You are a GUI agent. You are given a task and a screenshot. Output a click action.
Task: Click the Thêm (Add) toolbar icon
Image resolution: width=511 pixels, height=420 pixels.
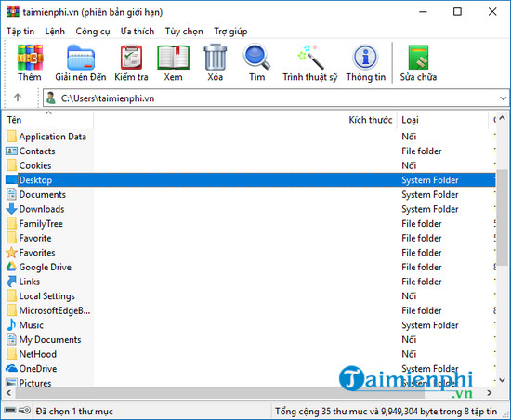(30, 58)
